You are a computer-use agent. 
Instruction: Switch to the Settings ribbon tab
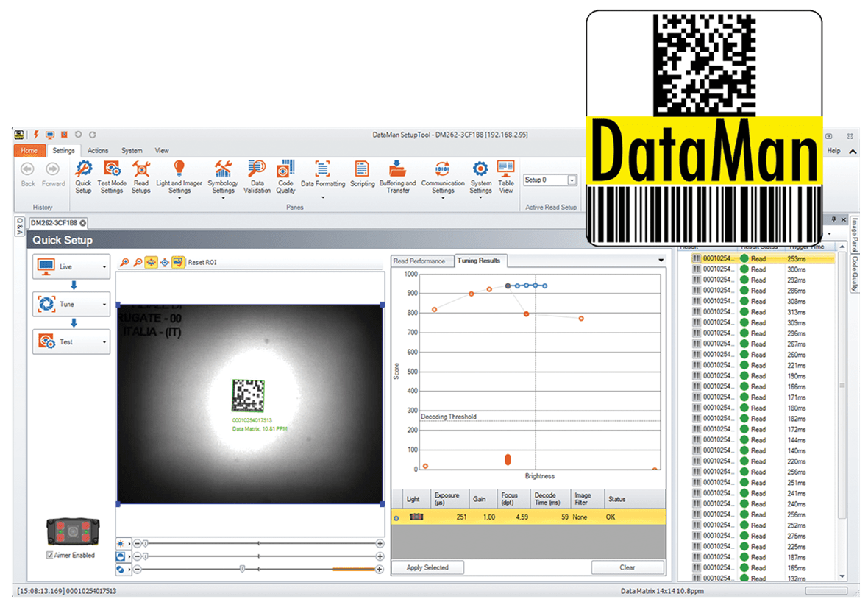point(64,150)
